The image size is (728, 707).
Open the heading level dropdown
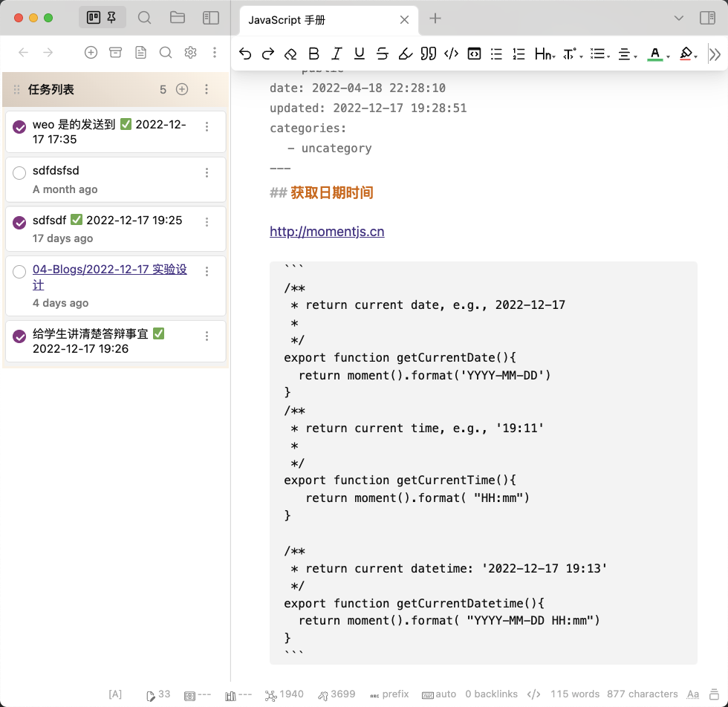[545, 54]
